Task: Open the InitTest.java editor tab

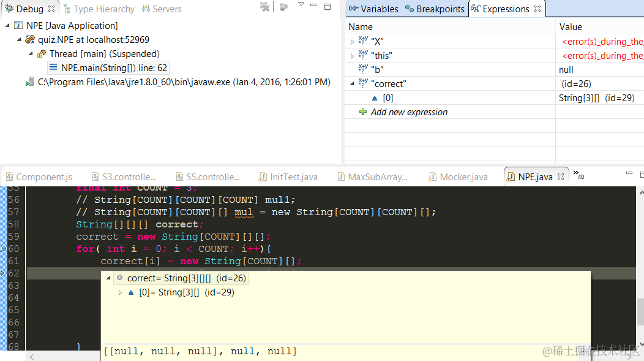Action: tap(288, 177)
